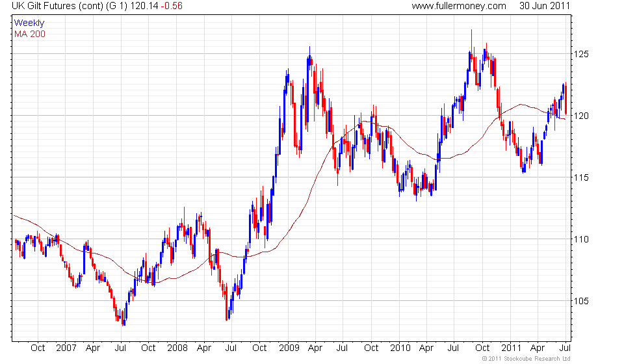Click the 2010 year label on time axis

400,348
